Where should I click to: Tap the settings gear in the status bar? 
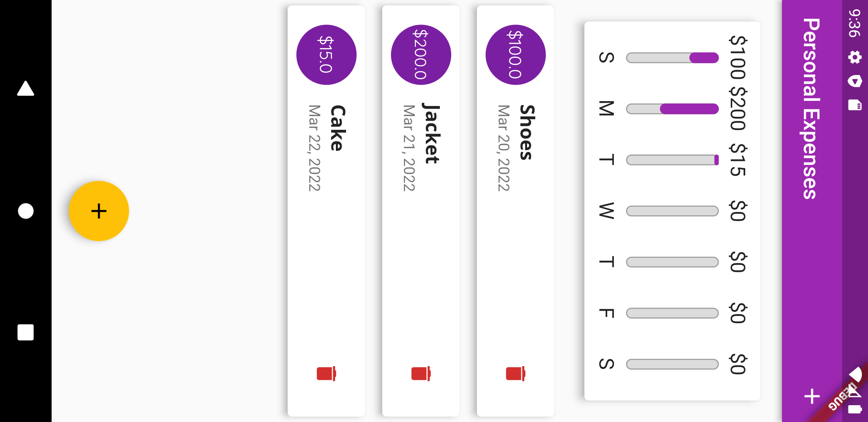point(855,58)
